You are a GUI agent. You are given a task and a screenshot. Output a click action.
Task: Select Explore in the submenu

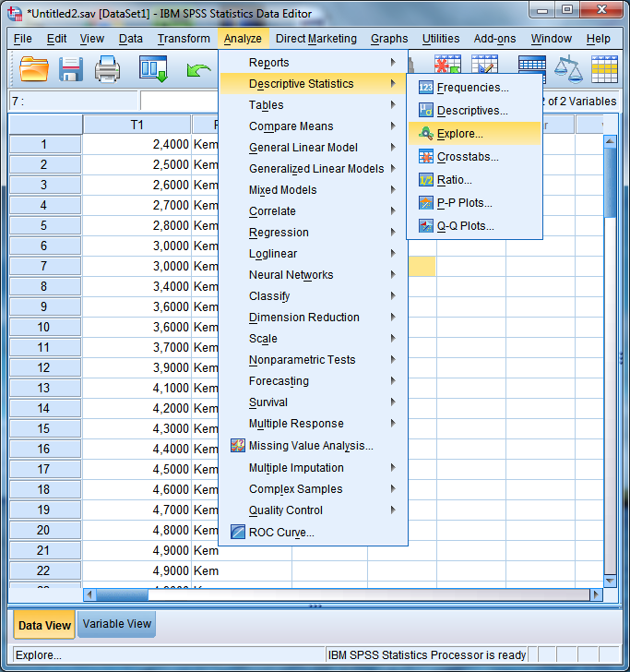459,134
